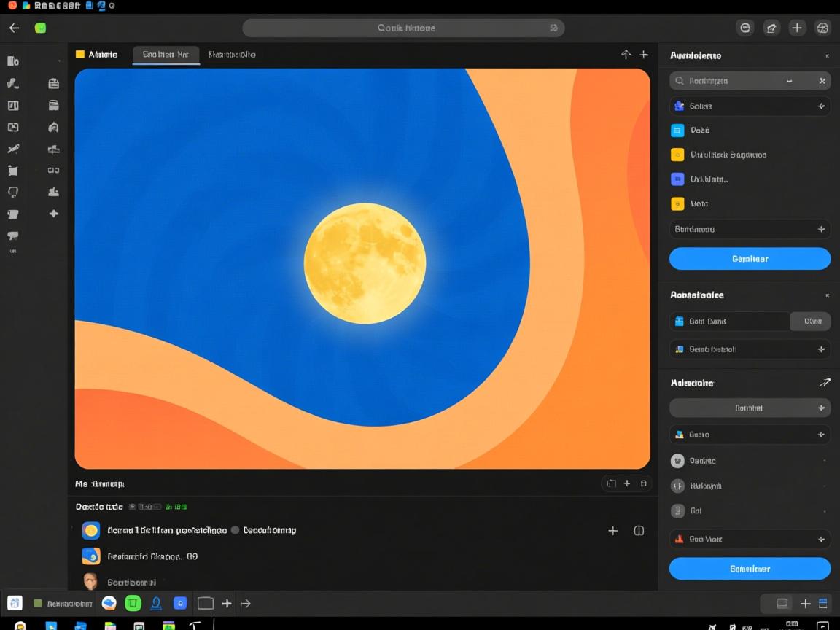Open the third tab above the canvas
Viewport: 840px width, 630px height.
pyautogui.click(x=231, y=55)
